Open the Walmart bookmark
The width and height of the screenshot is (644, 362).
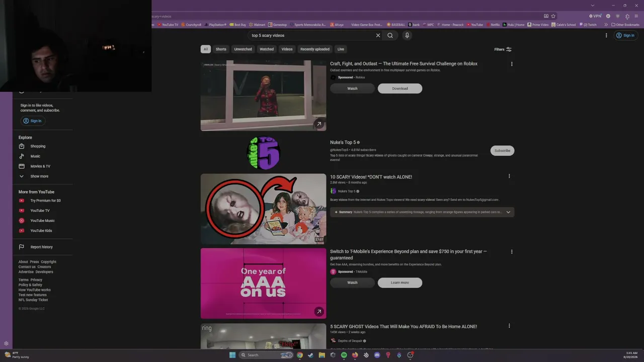(x=257, y=25)
